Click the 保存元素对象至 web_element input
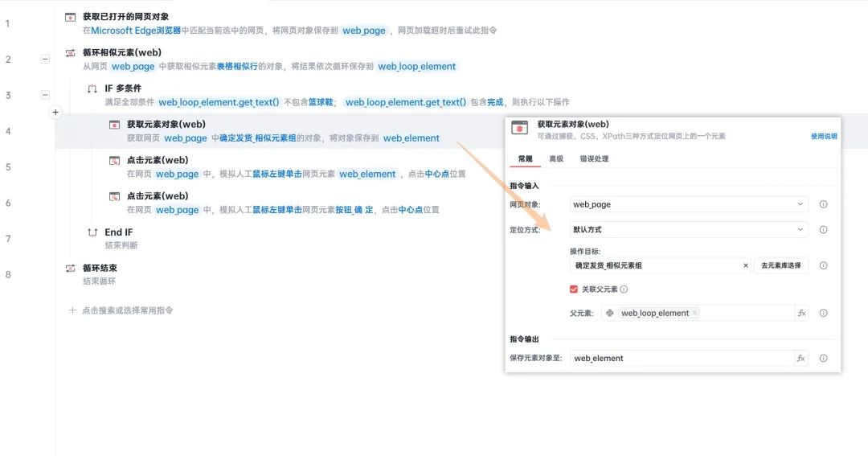This screenshot has width=868, height=456. coord(682,359)
